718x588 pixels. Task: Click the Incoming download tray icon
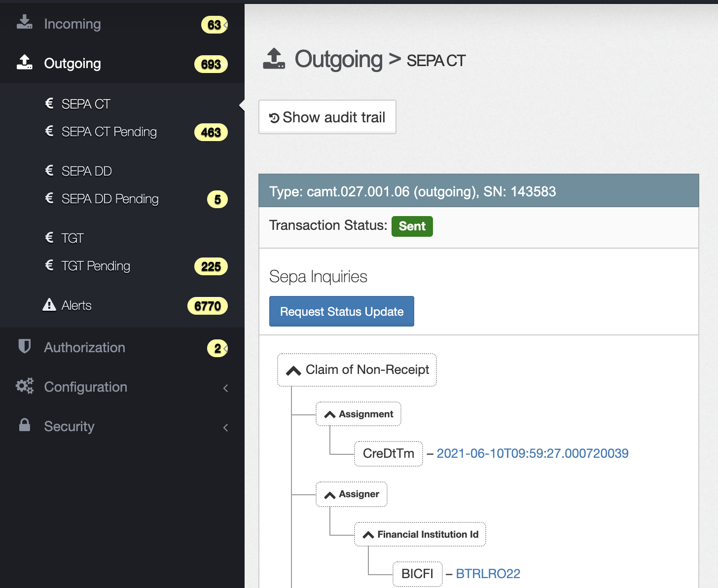click(x=24, y=23)
